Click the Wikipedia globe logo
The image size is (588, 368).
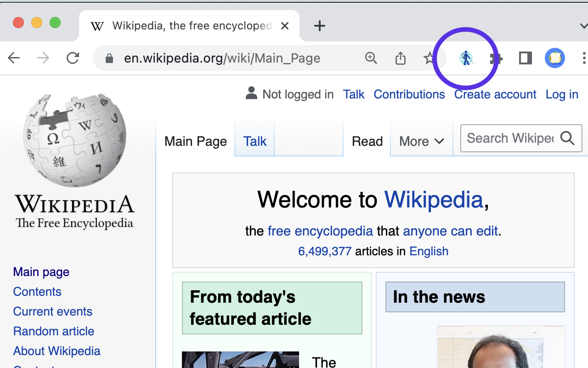pos(74,140)
